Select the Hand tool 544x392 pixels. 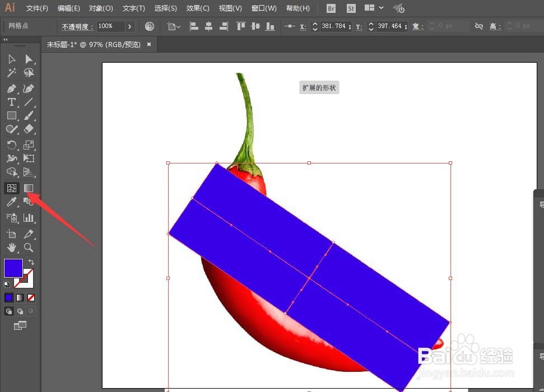point(11,248)
